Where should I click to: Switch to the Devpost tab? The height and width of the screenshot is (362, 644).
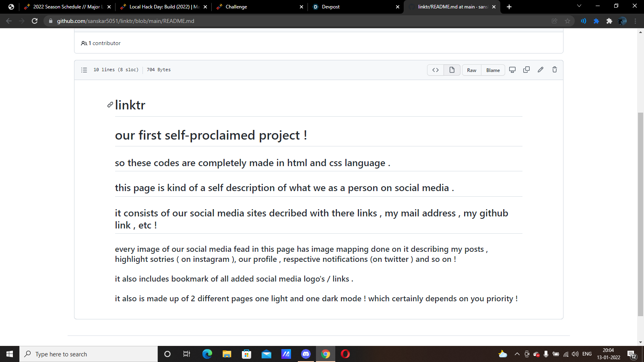click(x=355, y=7)
